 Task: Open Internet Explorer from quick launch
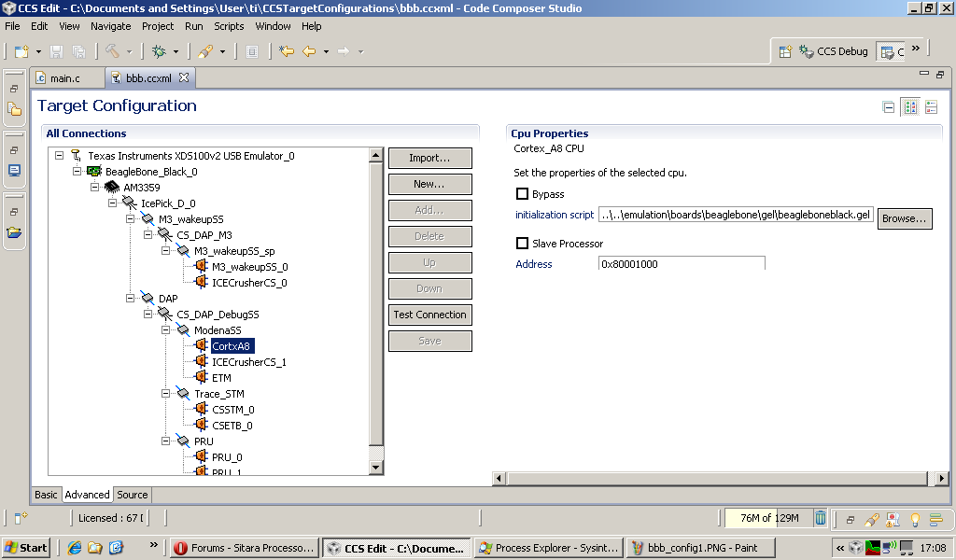coord(75,547)
